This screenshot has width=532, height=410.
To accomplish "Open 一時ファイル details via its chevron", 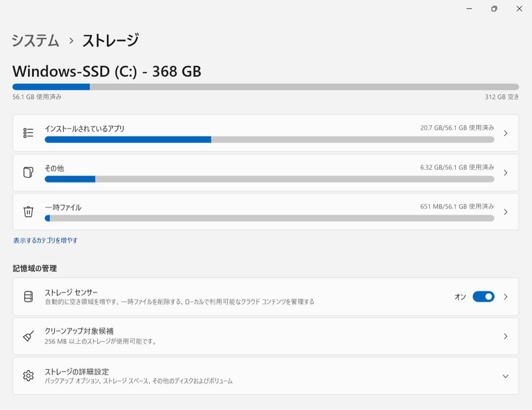I will click(505, 212).
